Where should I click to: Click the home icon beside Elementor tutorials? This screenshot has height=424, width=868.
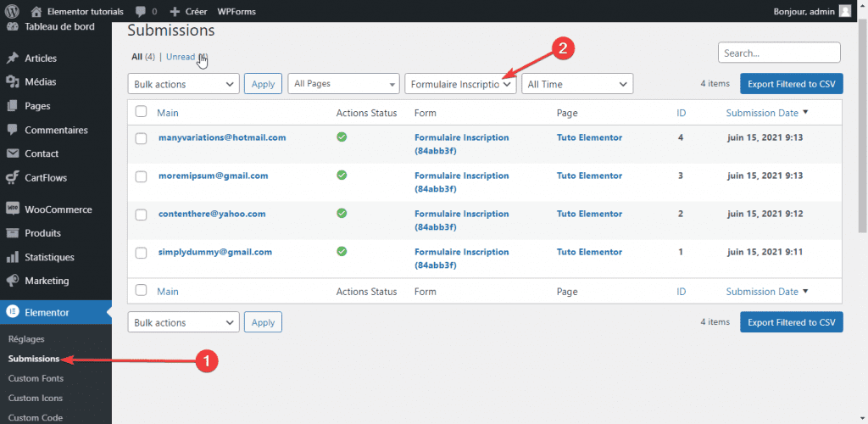click(36, 11)
